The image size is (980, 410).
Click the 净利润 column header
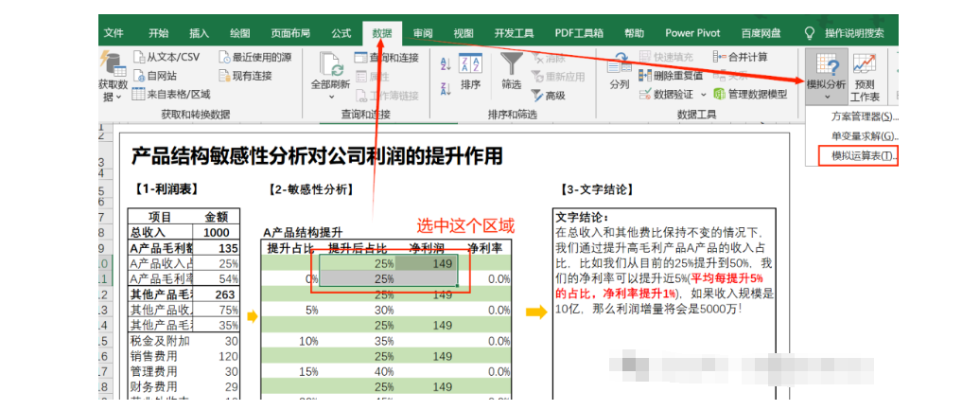426,248
